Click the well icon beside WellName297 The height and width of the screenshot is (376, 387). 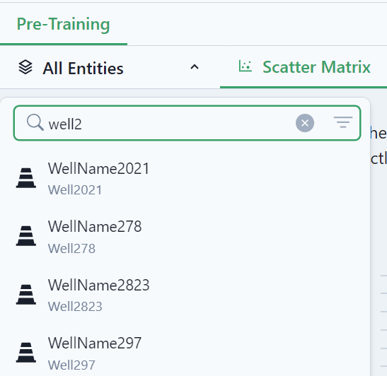tap(26, 352)
